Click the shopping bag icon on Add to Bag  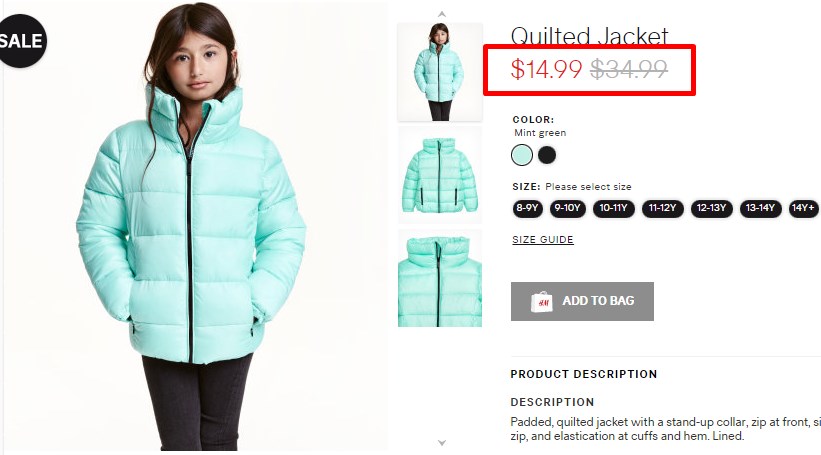tap(541, 302)
